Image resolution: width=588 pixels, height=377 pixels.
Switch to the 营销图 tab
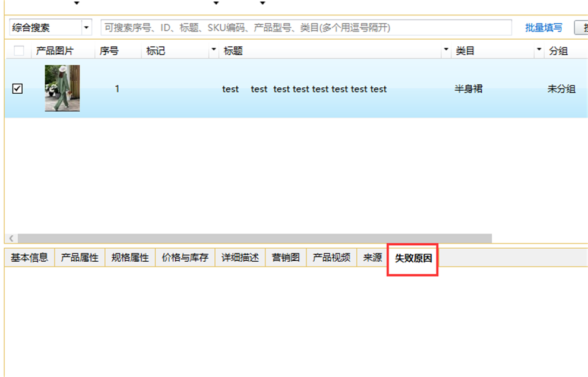pos(286,258)
